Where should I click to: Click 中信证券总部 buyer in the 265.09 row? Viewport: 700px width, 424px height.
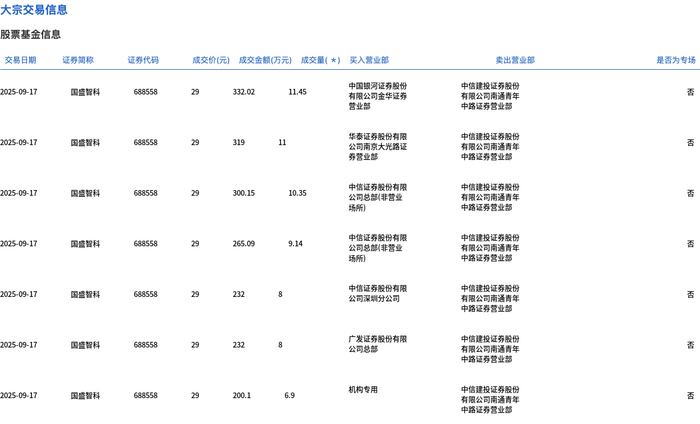pyautogui.click(x=378, y=248)
